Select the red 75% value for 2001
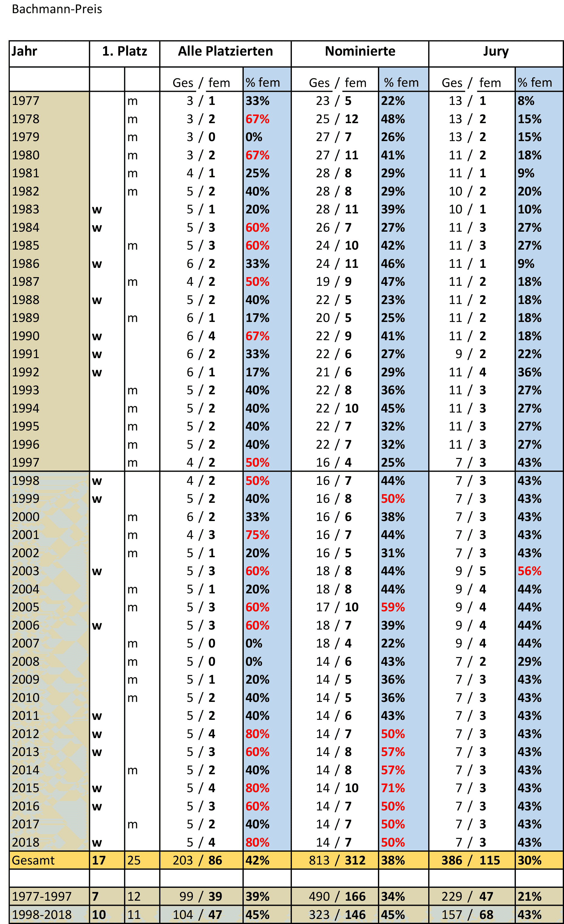 [257, 535]
